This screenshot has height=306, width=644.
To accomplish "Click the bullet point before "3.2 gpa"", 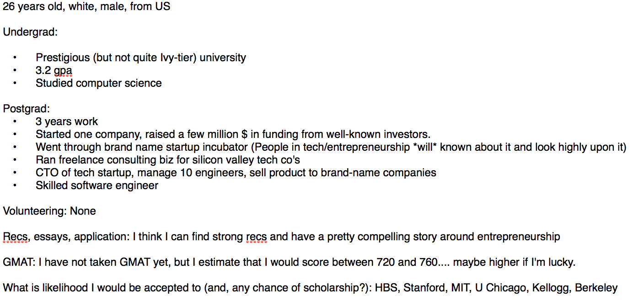I will tap(15, 71).
